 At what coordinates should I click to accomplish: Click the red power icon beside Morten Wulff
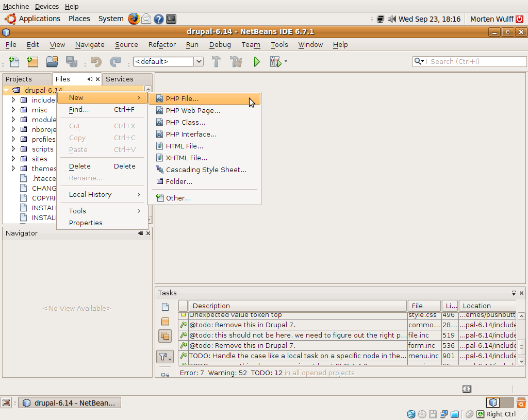(x=520, y=19)
